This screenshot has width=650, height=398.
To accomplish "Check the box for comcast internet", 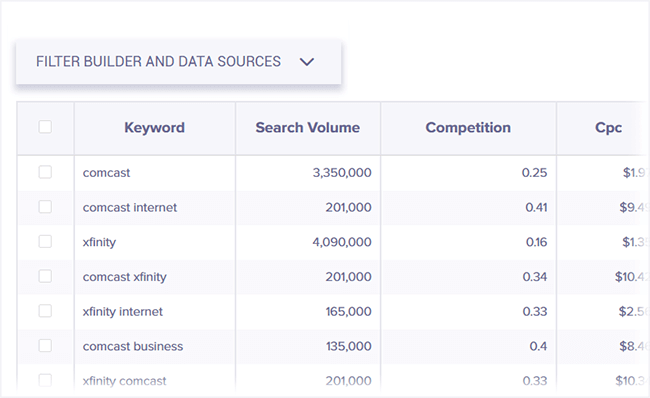I will point(45,207).
